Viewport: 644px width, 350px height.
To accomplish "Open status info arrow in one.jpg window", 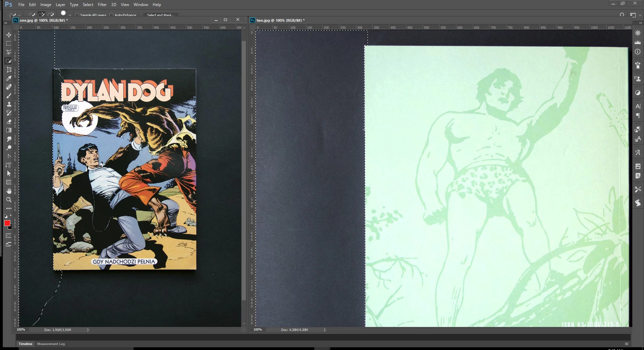I will click(88, 330).
